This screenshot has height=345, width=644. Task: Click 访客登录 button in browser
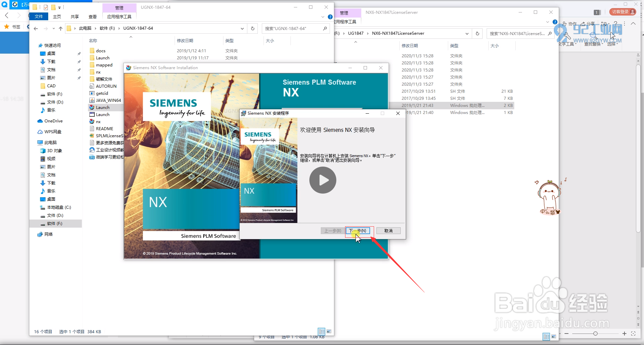622,12
